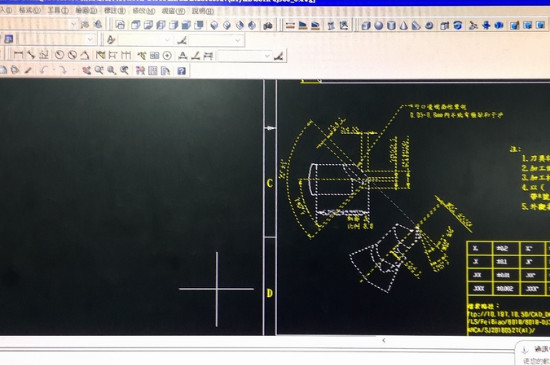Start a Linear dimension
Viewport: 550px width, 365px height.
18,55
